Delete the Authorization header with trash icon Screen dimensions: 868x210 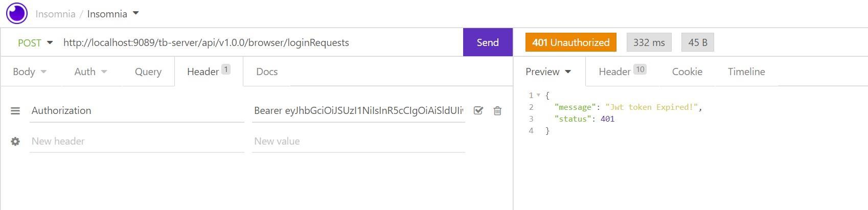[497, 111]
